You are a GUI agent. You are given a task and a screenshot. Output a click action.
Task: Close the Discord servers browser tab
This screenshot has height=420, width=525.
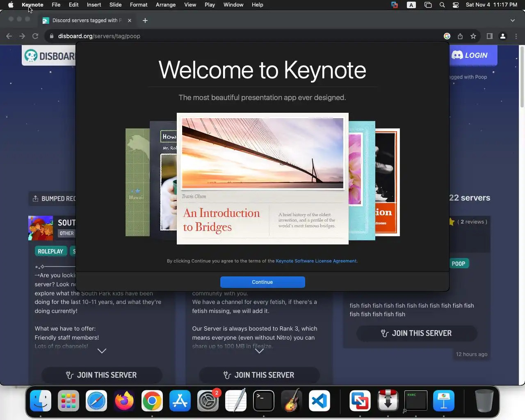pyautogui.click(x=130, y=20)
